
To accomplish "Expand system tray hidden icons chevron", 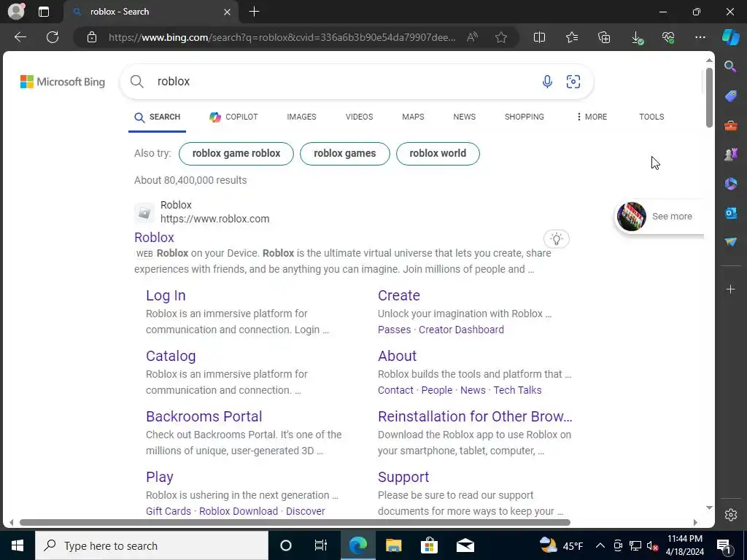I will [x=600, y=545].
